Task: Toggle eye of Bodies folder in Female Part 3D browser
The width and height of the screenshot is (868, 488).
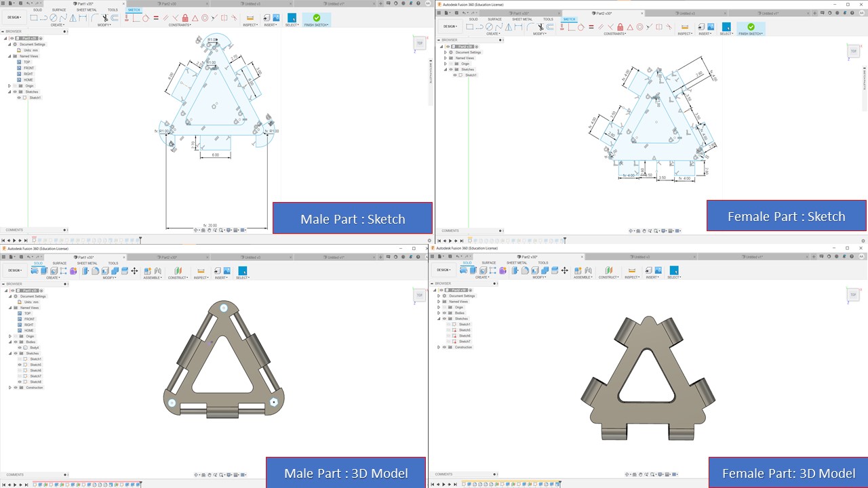Action: (444, 313)
